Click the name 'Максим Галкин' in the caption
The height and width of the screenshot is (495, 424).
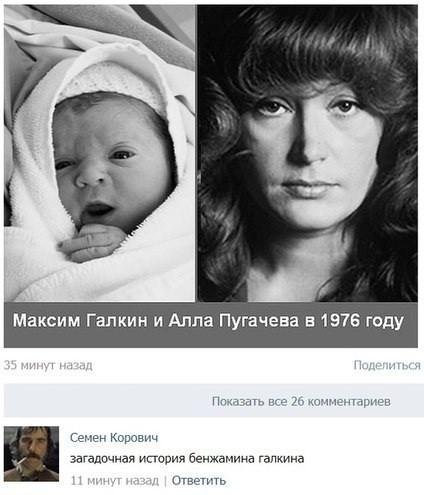pyautogui.click(x=80, y=321)
